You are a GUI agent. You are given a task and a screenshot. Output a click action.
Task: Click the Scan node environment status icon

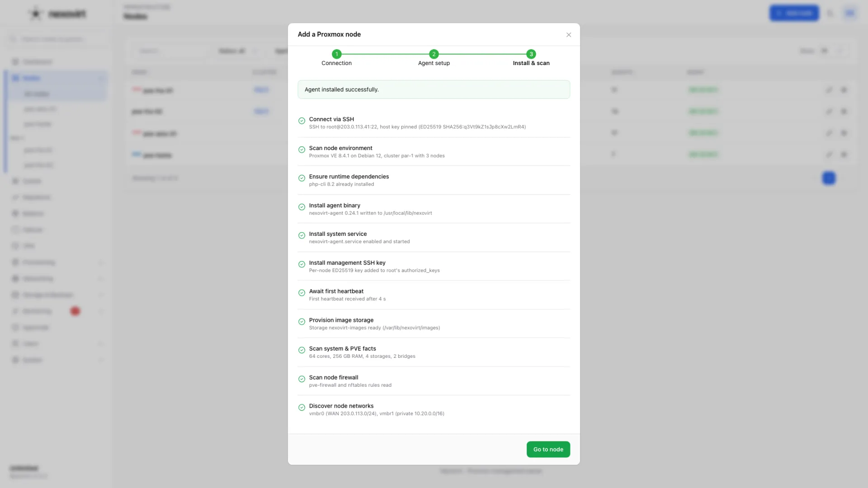[302, 150]
